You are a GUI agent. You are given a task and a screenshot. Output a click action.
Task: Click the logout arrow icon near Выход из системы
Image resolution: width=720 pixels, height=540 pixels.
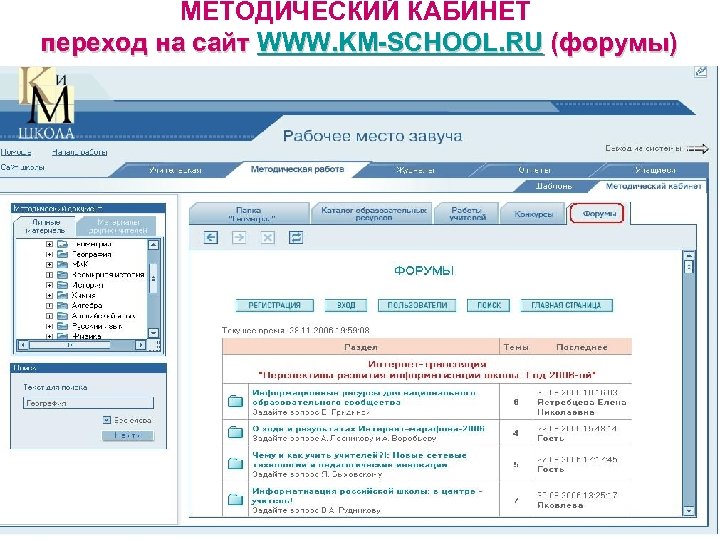(698, 149)
